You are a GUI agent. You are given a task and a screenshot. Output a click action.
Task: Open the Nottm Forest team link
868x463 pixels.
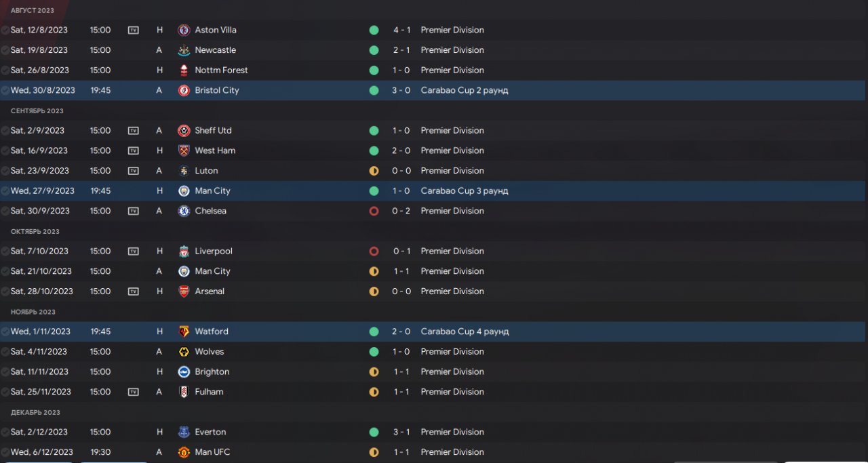221,71
